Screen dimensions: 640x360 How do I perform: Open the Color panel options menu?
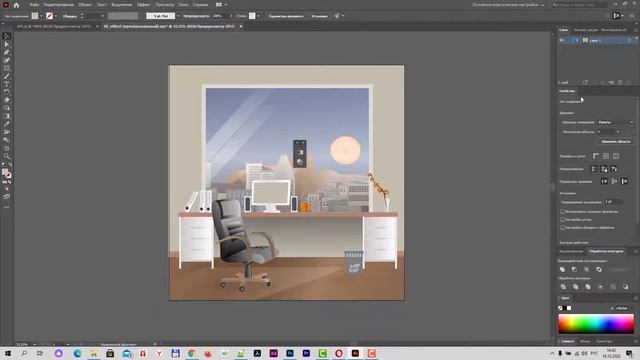635,298
